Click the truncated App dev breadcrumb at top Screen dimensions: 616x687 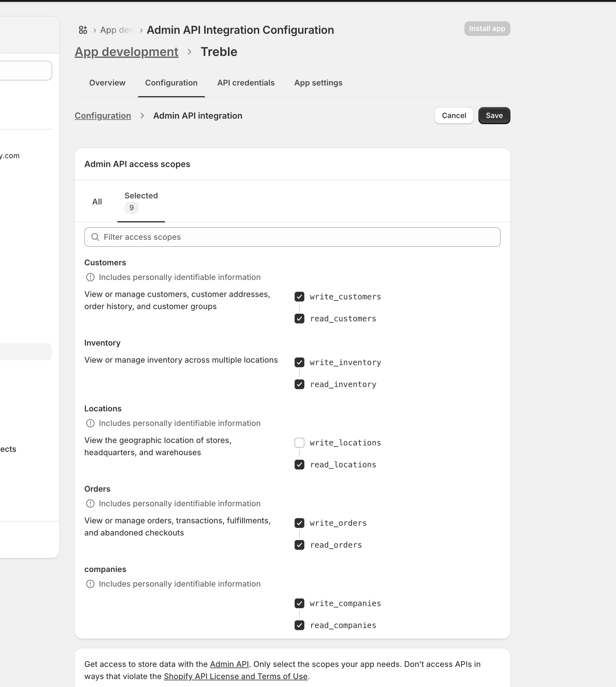point(117,30)
